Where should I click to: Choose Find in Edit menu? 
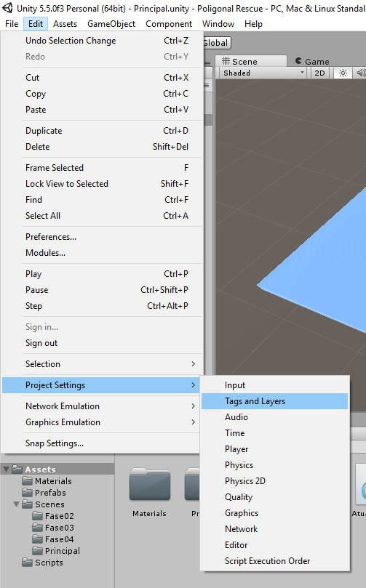pos(102,200)
